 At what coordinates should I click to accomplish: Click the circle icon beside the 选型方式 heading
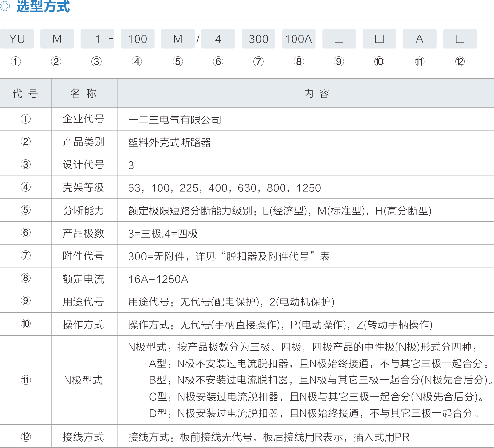pos(5,6)
